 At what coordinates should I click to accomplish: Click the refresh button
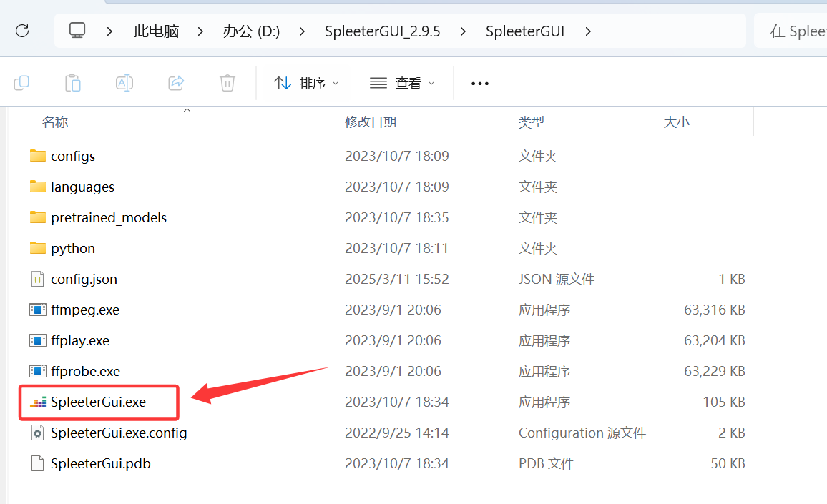point(22,31)
